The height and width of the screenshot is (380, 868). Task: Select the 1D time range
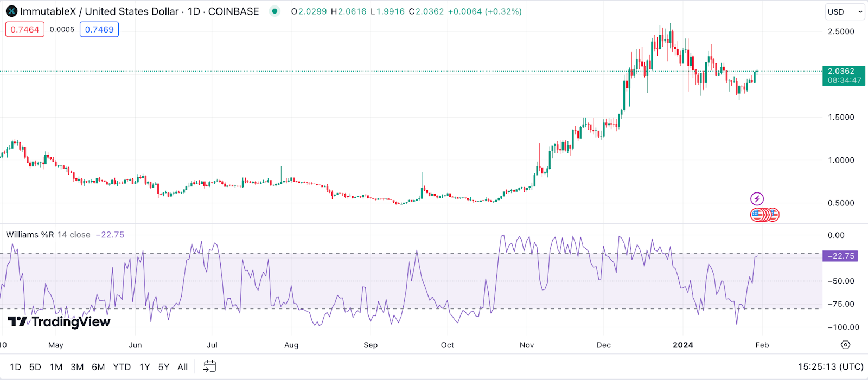pos(15,367)
